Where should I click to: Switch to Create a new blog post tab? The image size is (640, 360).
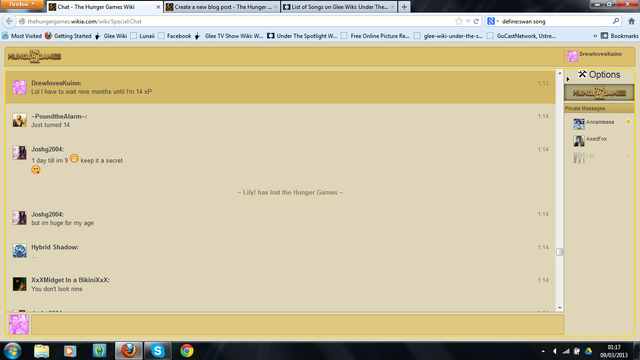point(222,7)
